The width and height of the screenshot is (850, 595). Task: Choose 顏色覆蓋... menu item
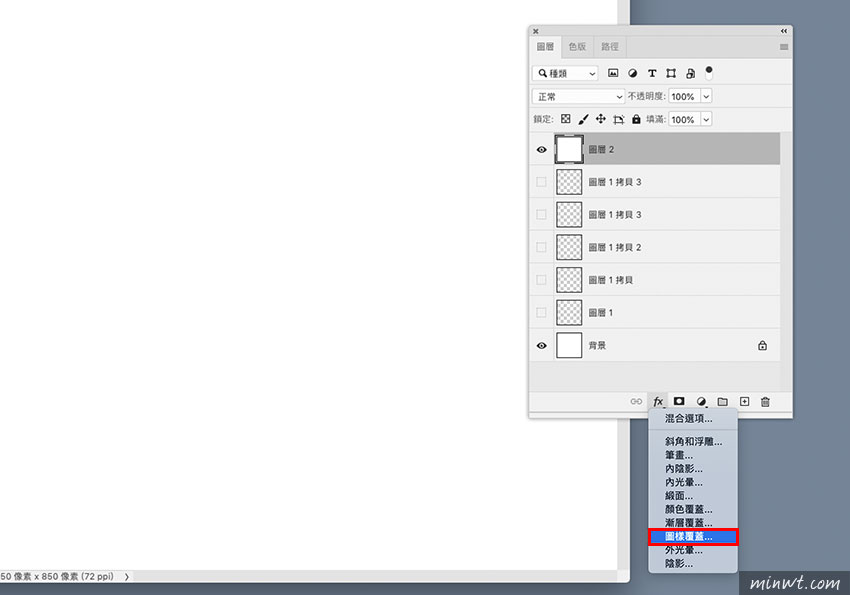click(x=693, y=509)
